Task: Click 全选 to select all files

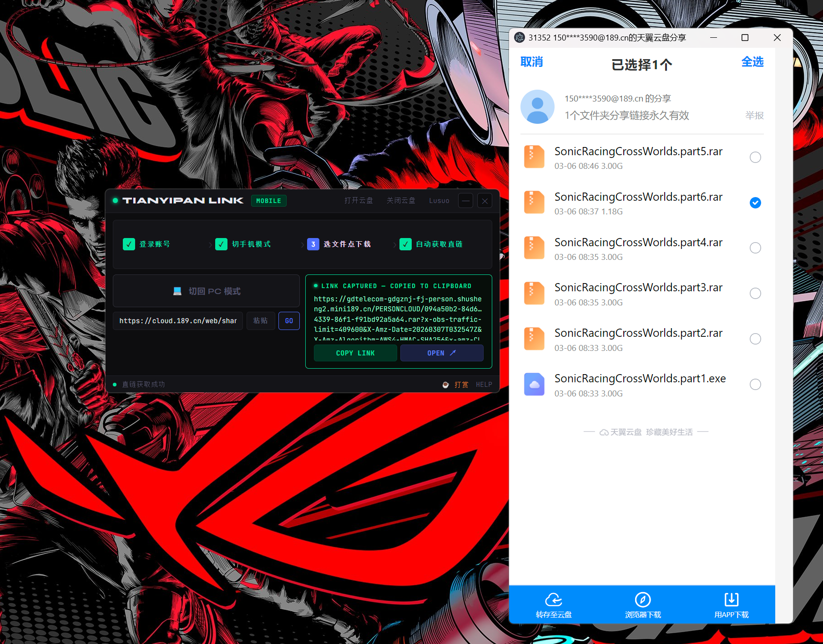Action: tap(752, 62)
